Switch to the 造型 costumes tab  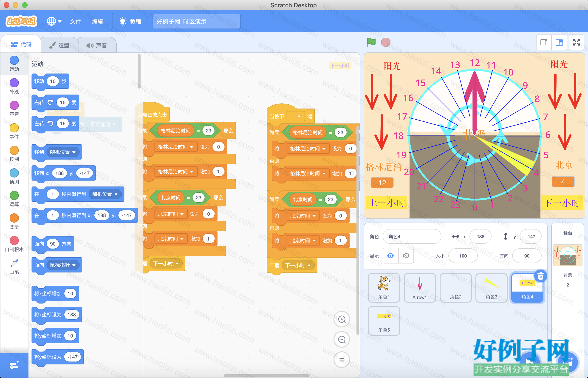click(59, 45)
